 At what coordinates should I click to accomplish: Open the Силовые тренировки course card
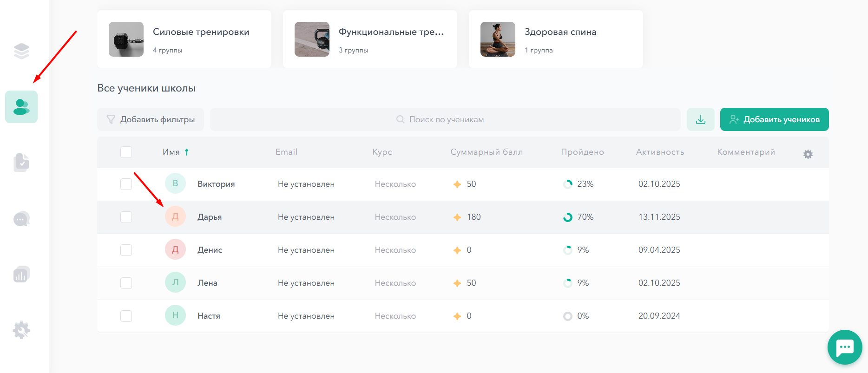[x=184, y=39]
